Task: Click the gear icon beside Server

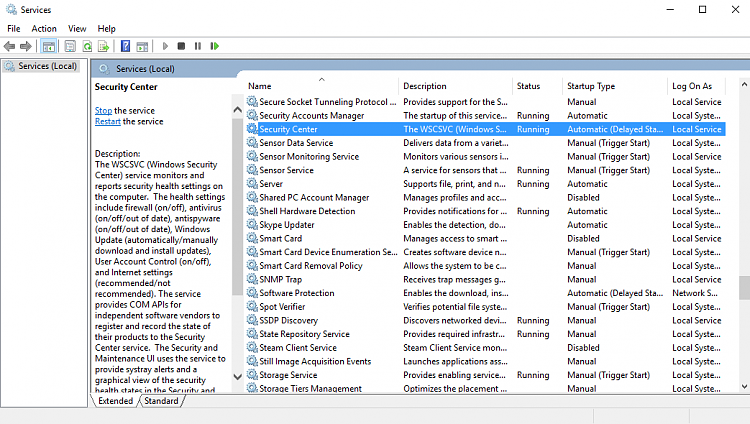Action: tap(252, 184)
